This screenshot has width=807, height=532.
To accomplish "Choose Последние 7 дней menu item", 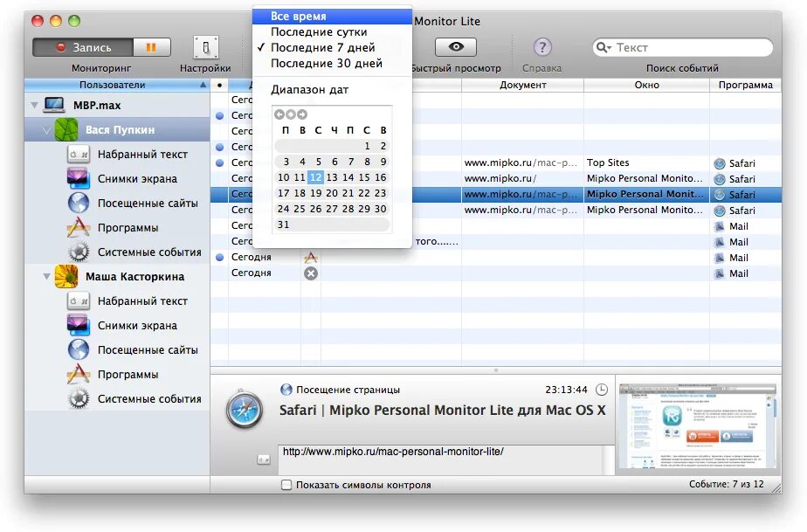I will 333,47.
